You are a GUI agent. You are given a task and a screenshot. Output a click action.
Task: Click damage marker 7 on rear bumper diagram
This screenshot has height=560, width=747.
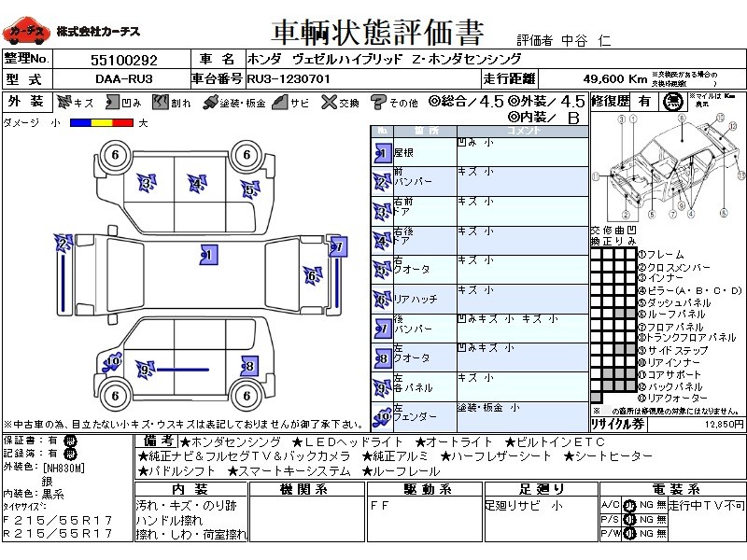(x=337, y=247)
